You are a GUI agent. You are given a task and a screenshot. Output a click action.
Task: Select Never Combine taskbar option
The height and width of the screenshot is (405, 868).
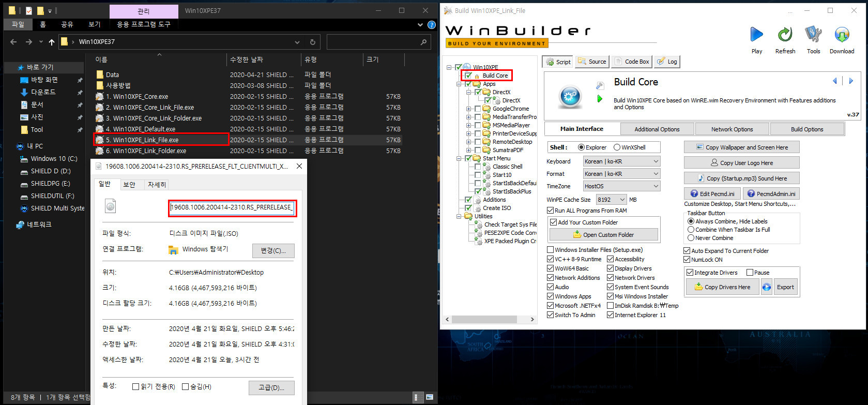[x=691, y=238]
